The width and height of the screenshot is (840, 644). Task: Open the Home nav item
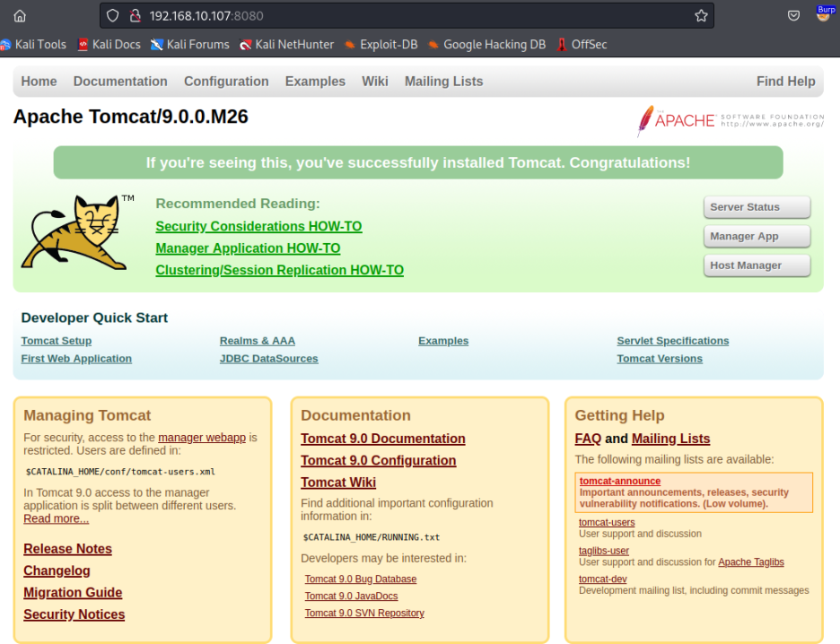[39, 82]
